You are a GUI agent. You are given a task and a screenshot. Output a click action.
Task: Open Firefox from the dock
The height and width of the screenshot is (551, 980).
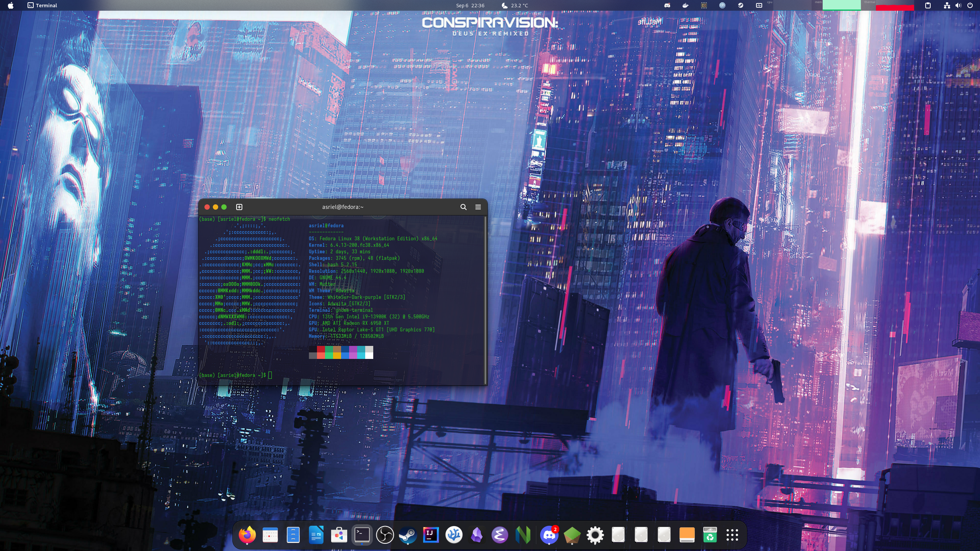point(247,535)
